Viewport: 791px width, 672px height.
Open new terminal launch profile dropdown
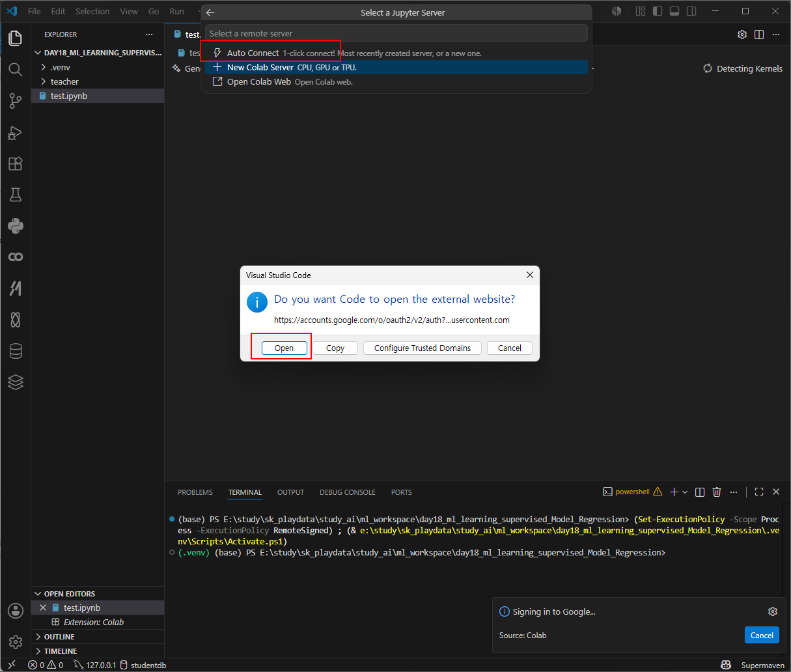pos(685,492)
